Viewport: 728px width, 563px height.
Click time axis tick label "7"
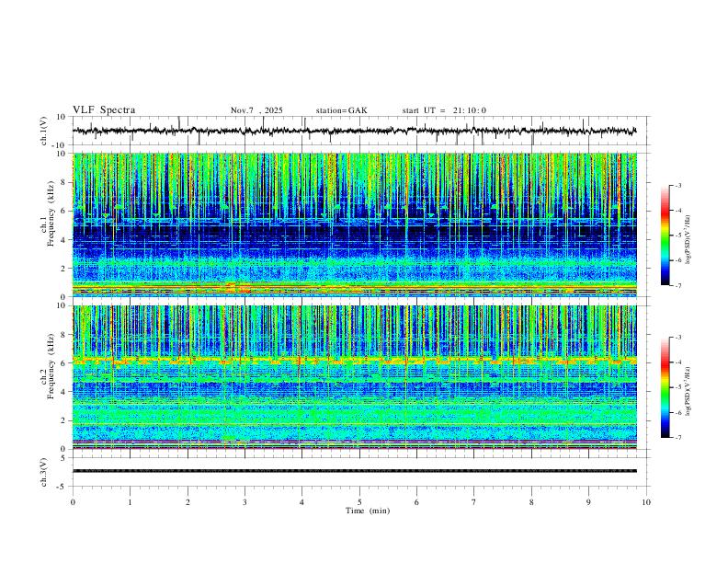(x=473, y=502)
